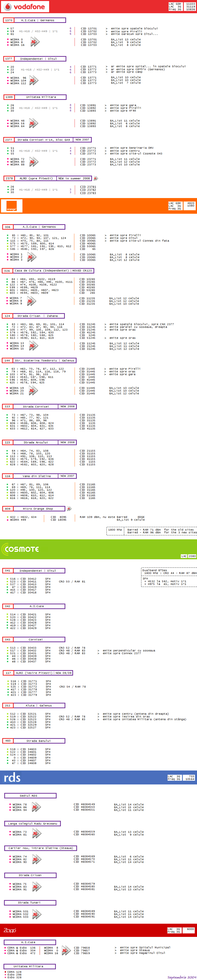This screenshot has width=197, height=980.
Task: Select Cosmote site 043 'Cornisei' header
Action: pos(39,639)
